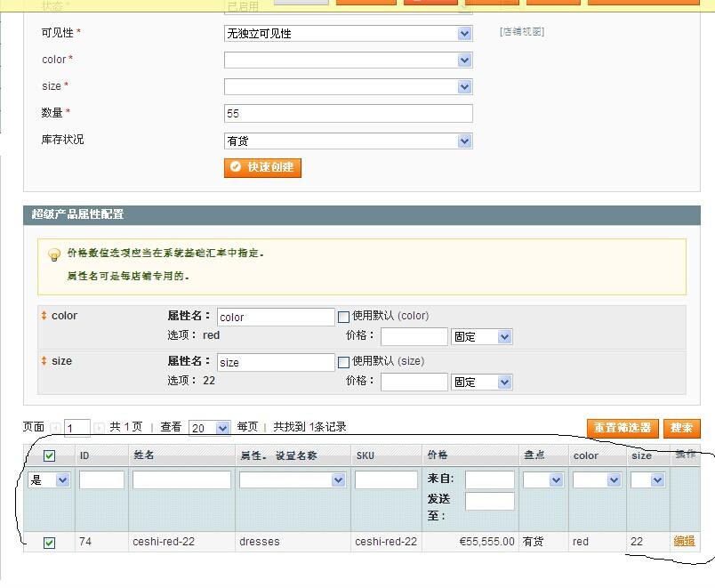Screen dimensions: 715x588
Task: Click the lightbulb notice icon
Action: pyautogui.click(x=54, y=254)
